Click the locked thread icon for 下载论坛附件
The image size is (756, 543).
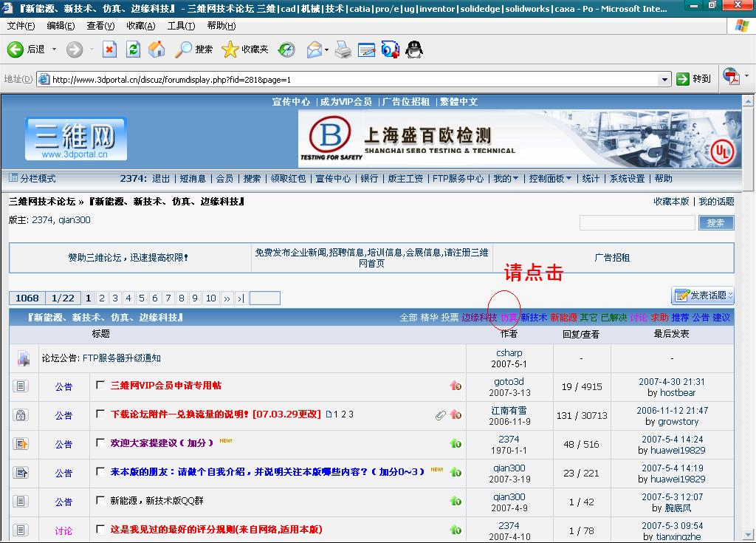pos(21,415)
